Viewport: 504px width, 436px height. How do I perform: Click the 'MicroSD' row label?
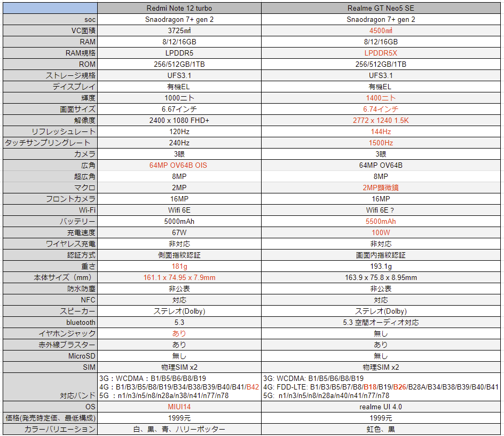coord(50,356)
